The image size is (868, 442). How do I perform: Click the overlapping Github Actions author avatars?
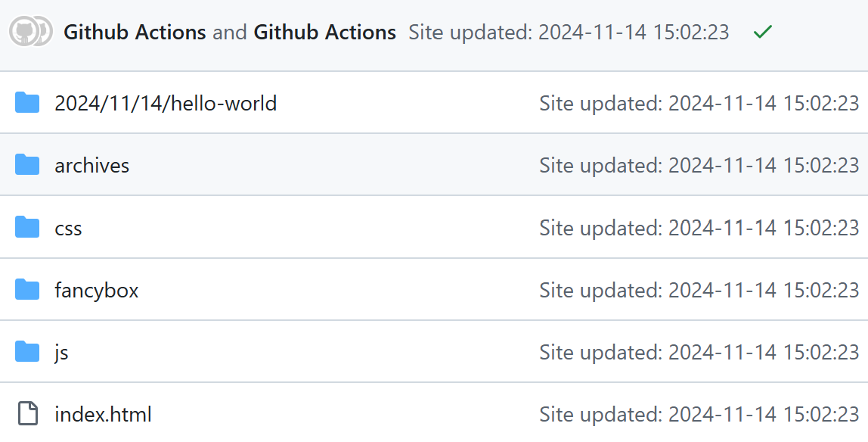[x=30, y=32]
